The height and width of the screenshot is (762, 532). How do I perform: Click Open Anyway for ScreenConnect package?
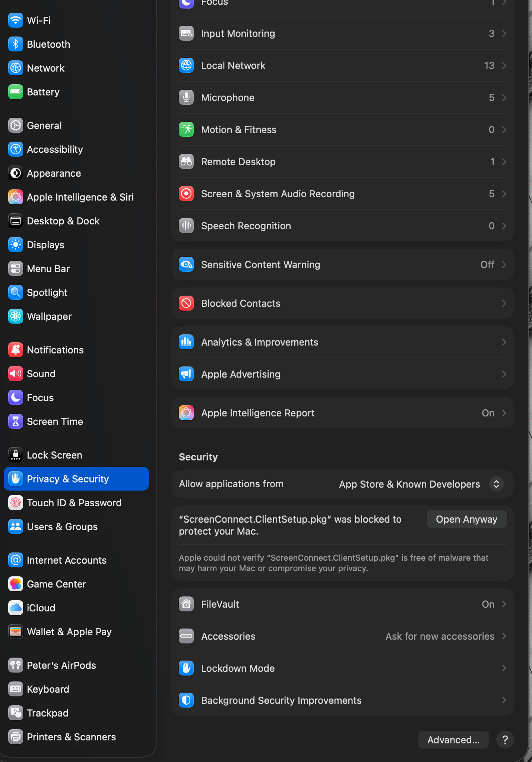[x=466, y=519]
